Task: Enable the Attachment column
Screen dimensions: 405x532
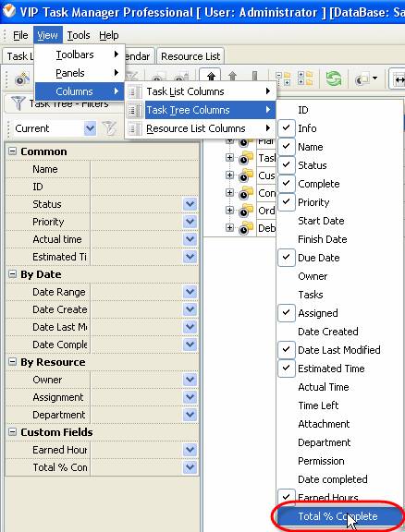Action: 339,424
